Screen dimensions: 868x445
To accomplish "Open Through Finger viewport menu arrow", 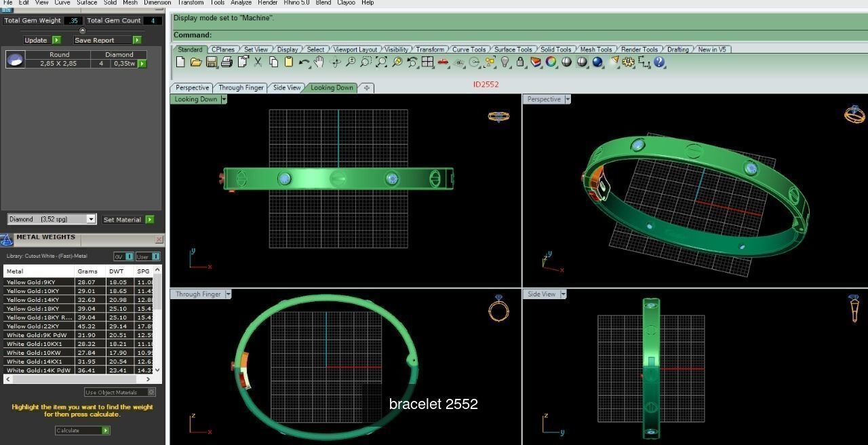I will point(228,294).
